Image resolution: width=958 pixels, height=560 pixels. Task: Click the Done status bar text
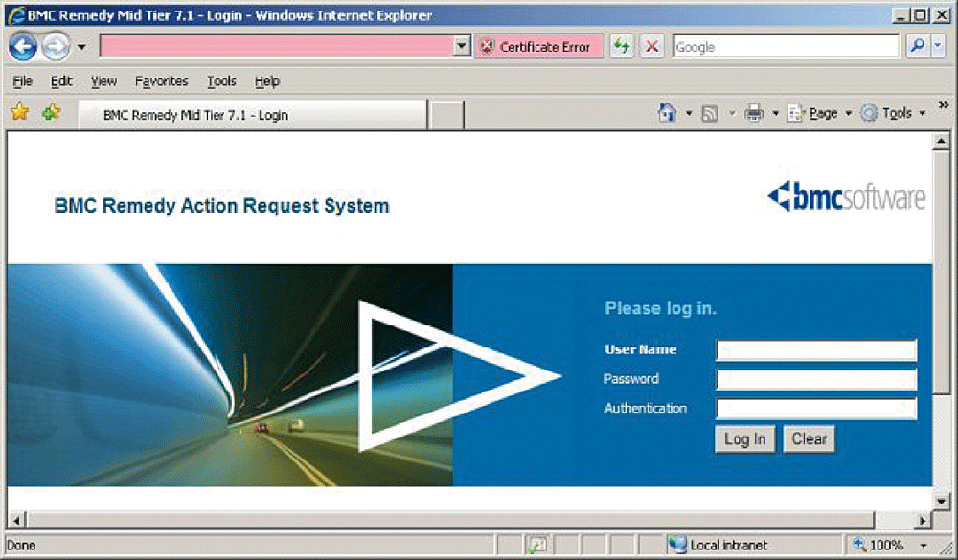coord(21,546)
